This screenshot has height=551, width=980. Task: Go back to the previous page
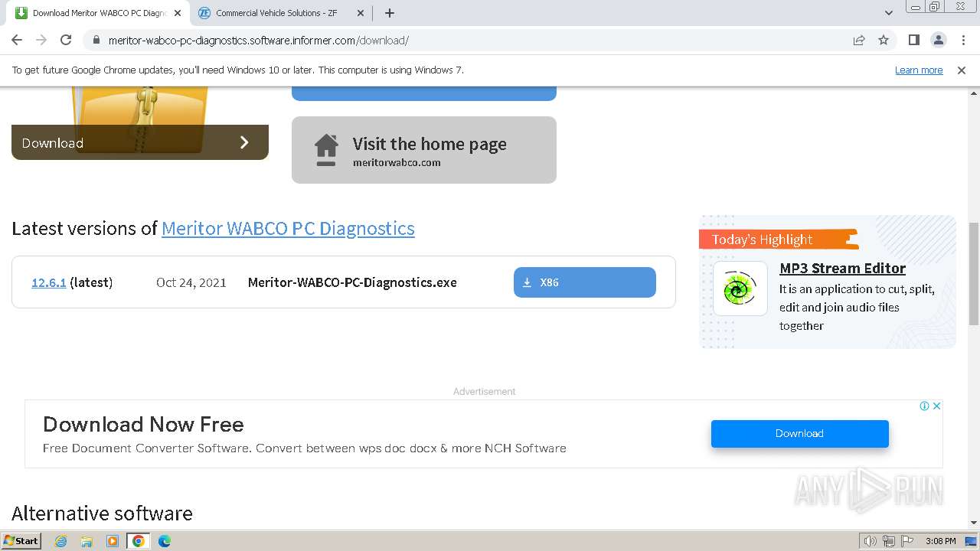17,40
